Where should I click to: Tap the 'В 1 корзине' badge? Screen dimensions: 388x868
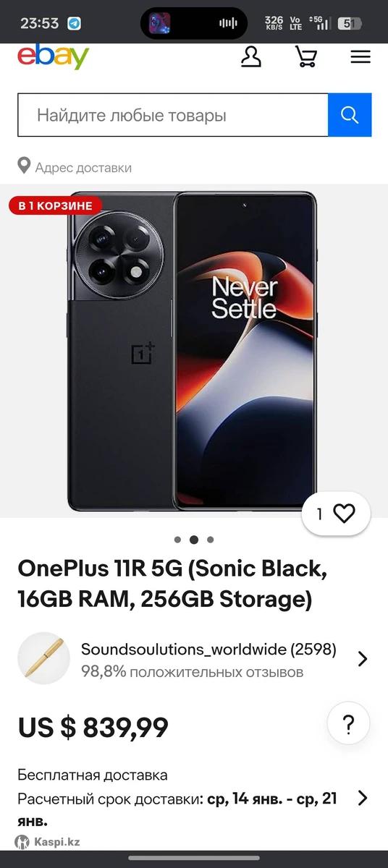[56, 205]
